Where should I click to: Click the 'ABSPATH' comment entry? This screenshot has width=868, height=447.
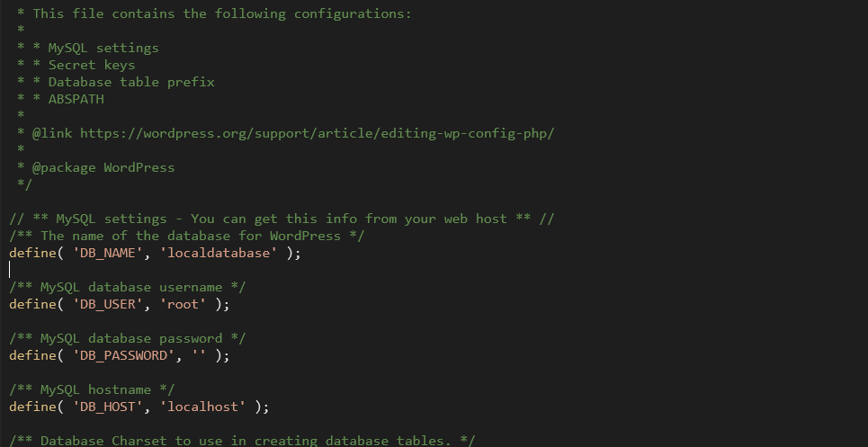tap(76, 100)
